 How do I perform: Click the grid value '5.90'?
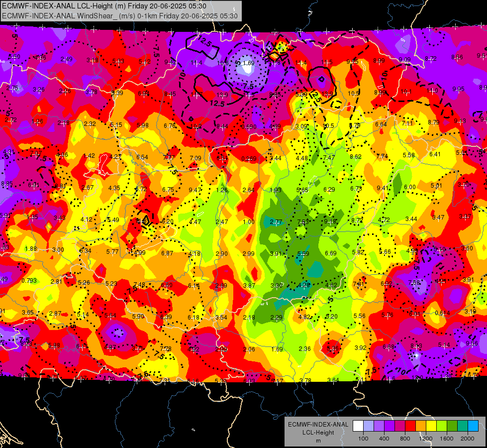point(138,317)
